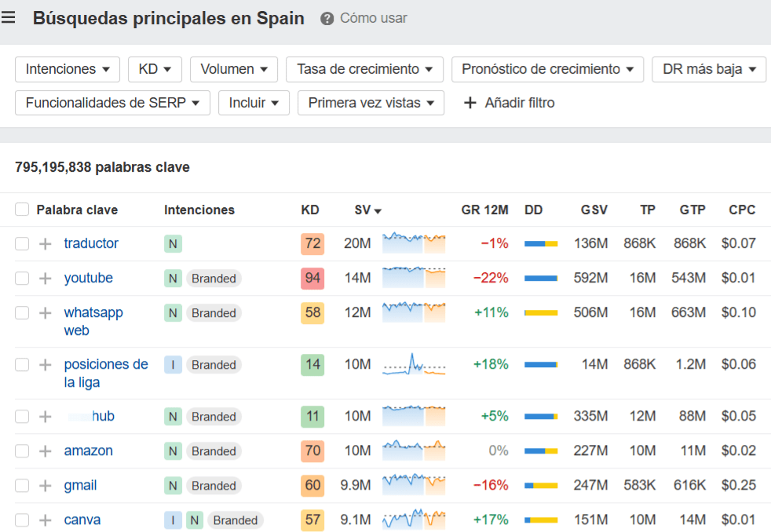Screen dimensions: 771x532
Task: Click the Cómo usar help icon
Action: click(x=327, y=18)
